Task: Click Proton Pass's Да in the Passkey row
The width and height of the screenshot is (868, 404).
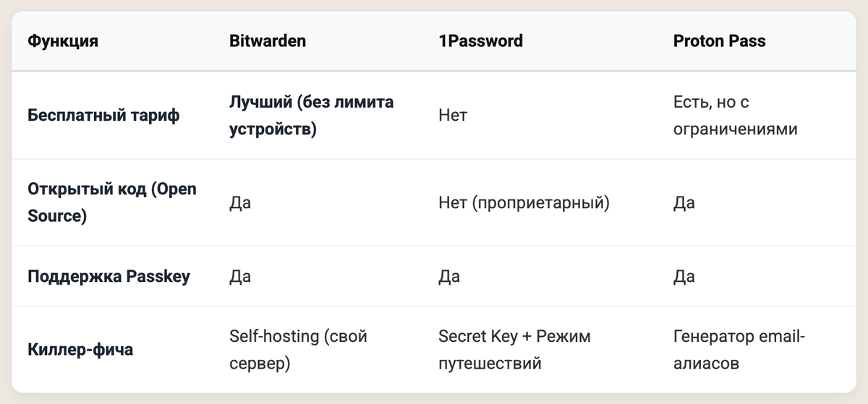Action: coord(684,277)
